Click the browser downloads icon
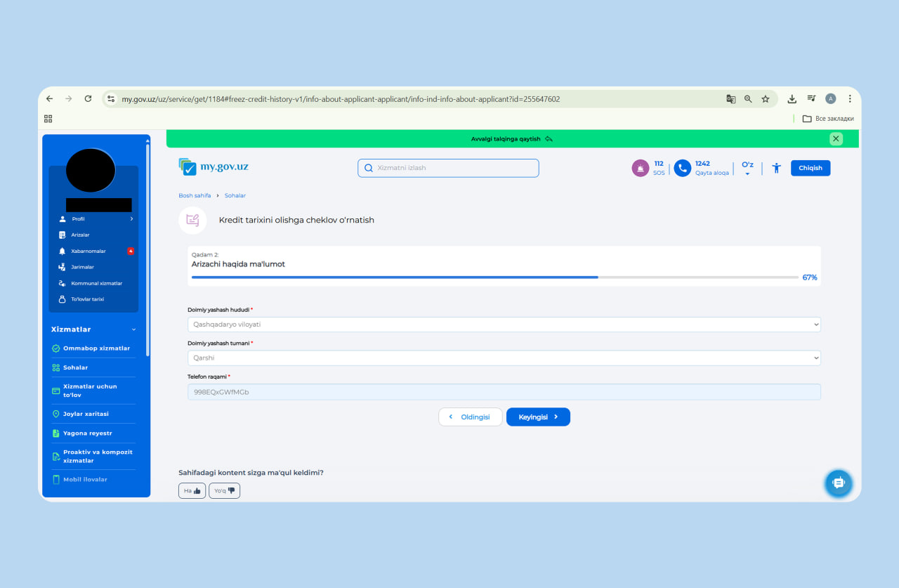The width and height of the screenshot is (899, 588). pos(792,99)
